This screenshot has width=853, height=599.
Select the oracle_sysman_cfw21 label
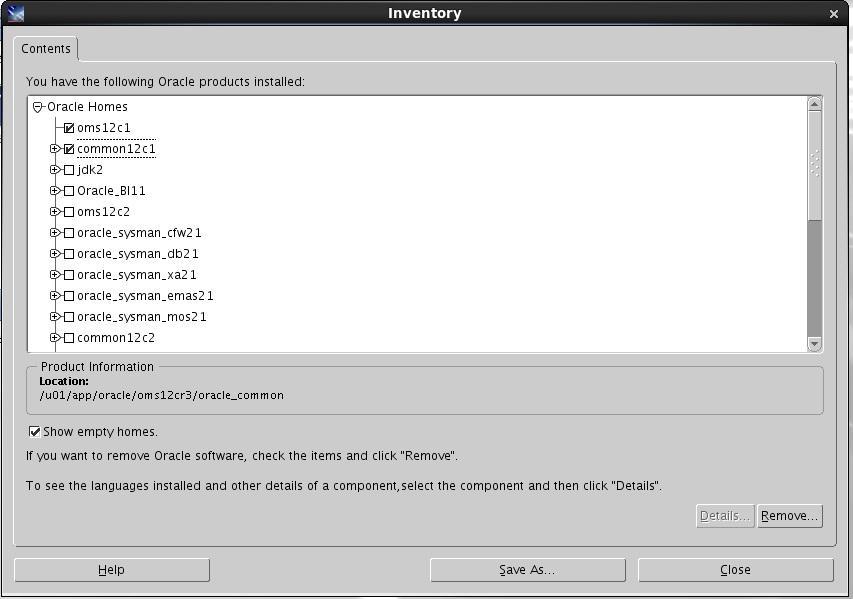tap(139, 233)
